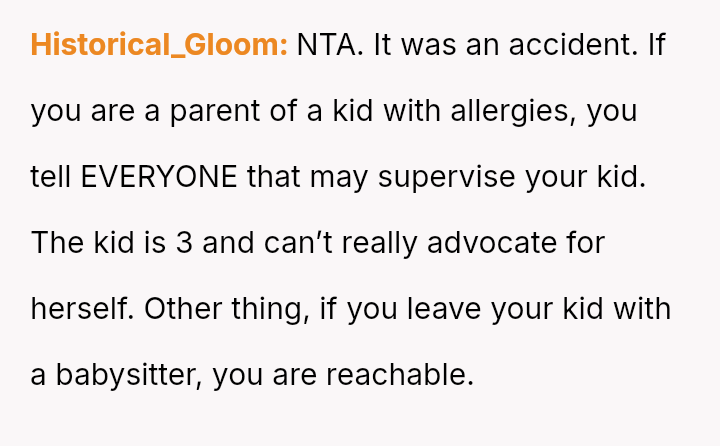Click the word for ending the fourth line
The height and width of the screenshot is (446, 720).
pyautogui.click(x=584, y=243)
